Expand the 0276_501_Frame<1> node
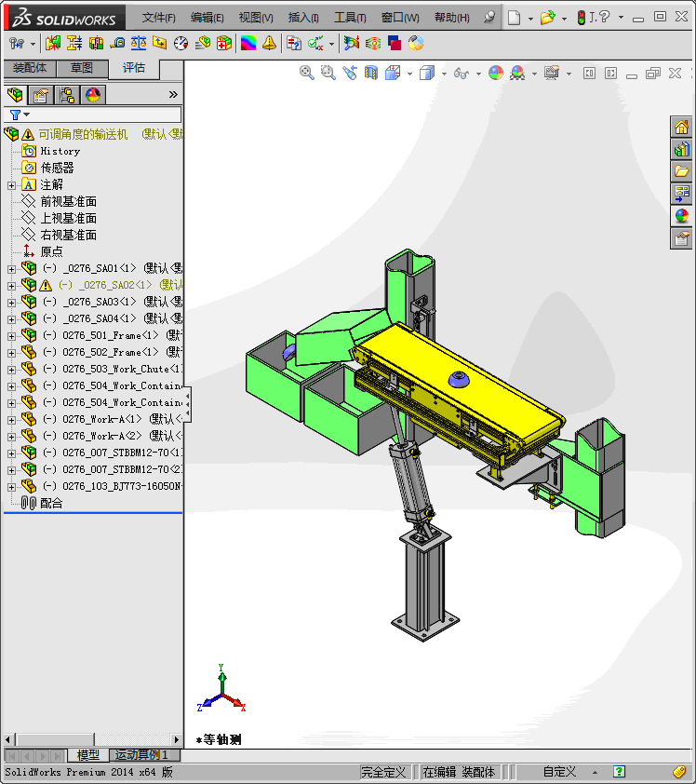 pyautogui.click(x=11, y=336)
